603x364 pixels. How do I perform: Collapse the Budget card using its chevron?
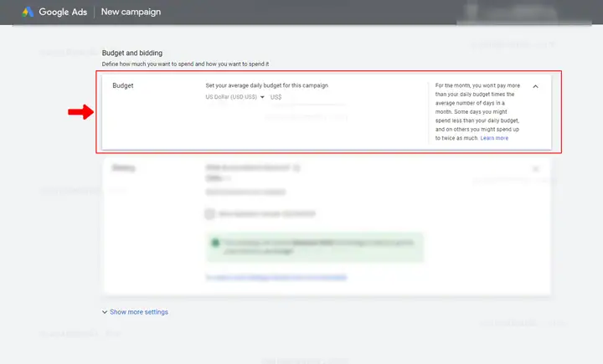tap(535, 86)
